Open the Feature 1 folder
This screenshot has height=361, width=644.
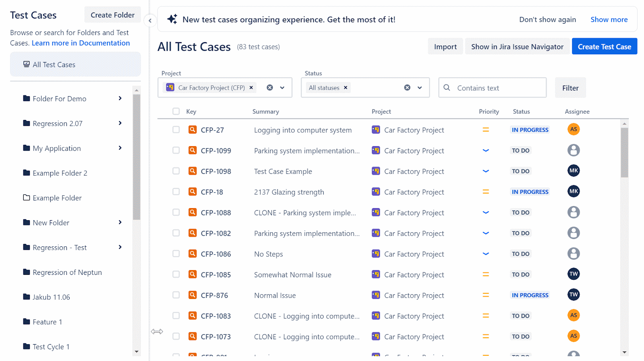click(x=47, y=322)
